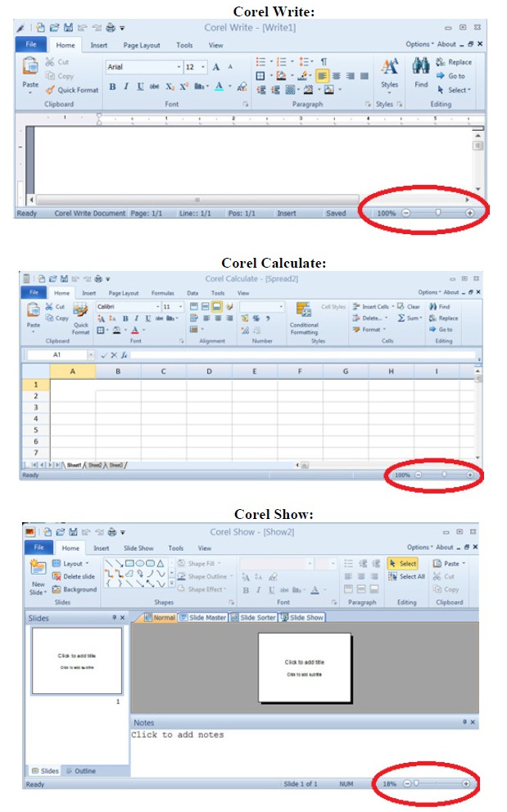This screenshot has width=507, height=812.
Task: Click Select All in Corel Show
Action: [x=406, y=577]
